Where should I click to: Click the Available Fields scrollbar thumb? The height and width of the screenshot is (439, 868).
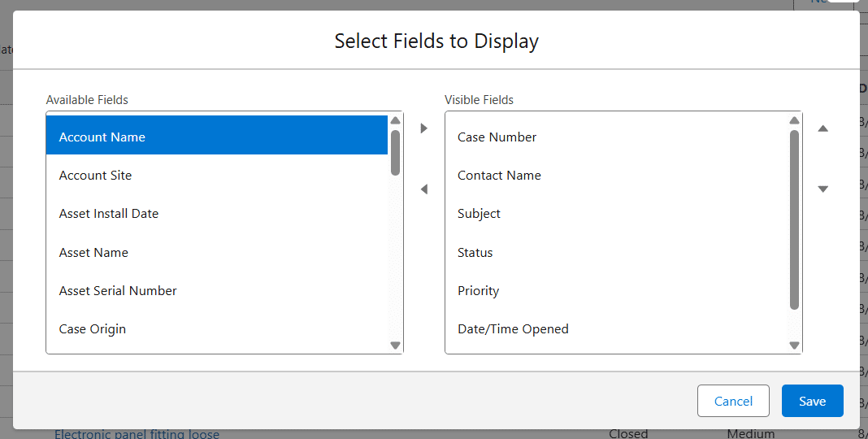tap(395, 153)
